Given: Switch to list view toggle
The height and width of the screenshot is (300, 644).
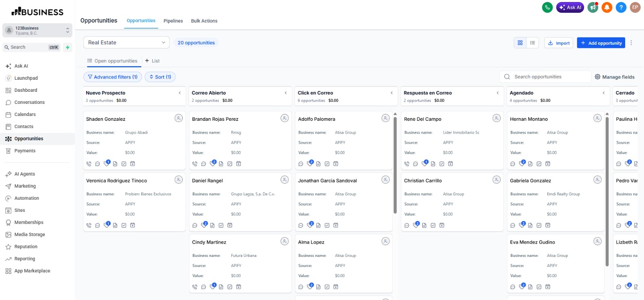Looking at the screenshot, I should click(x=533, y=43).
